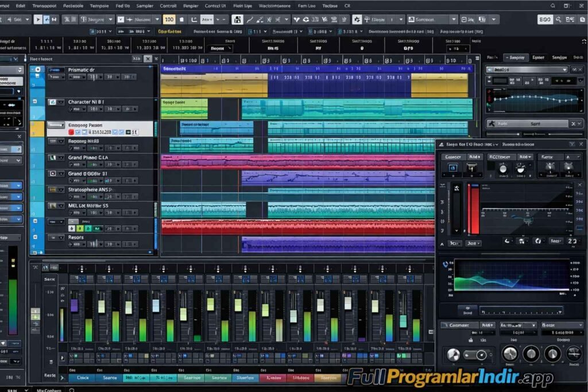Open the Edit menu

point(20,5)
